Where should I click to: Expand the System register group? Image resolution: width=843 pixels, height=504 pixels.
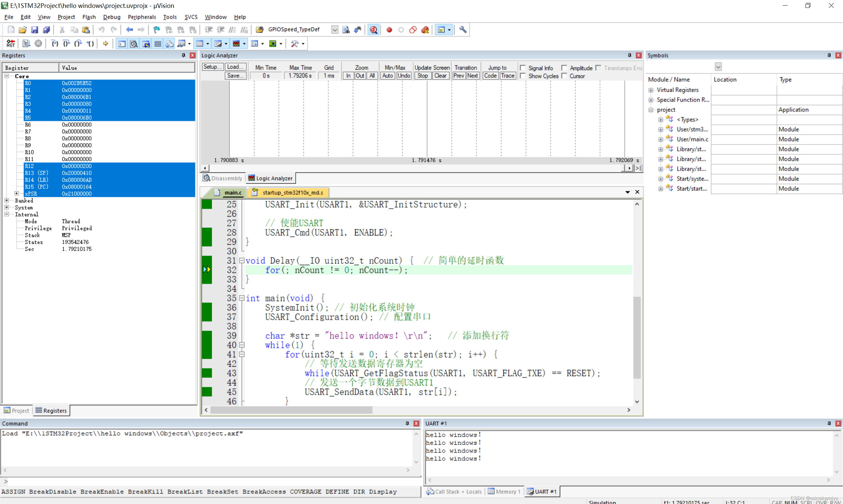(x=7, y=207)
